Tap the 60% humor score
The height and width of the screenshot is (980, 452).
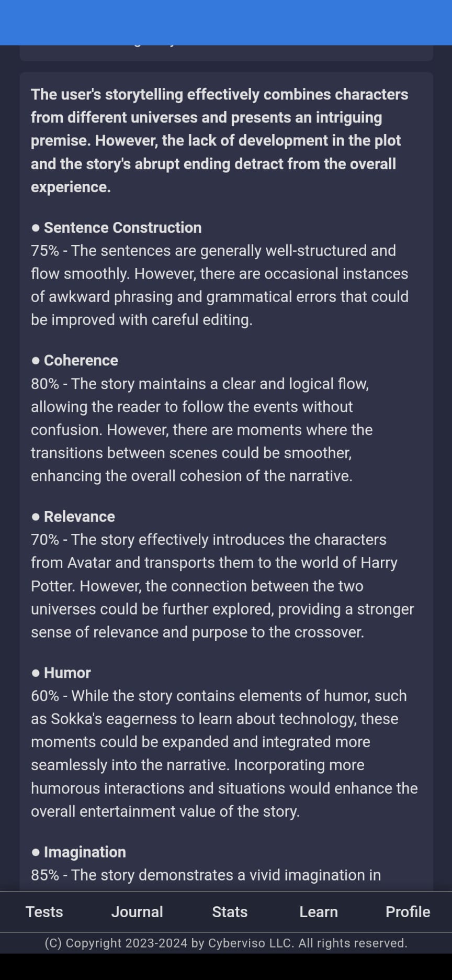point(44,696)
